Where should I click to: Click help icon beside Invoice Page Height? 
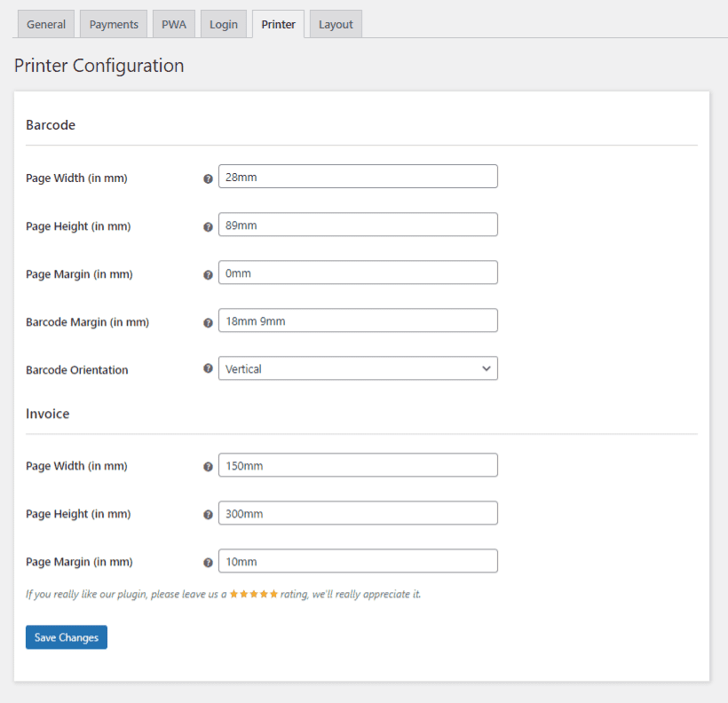coord(208,514)
